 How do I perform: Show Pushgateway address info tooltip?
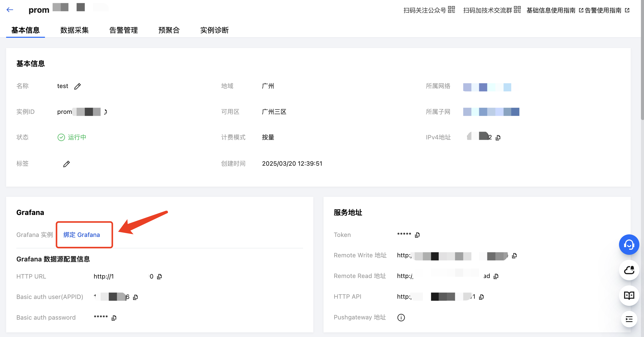pyautogui.click(x=401, y=318)
